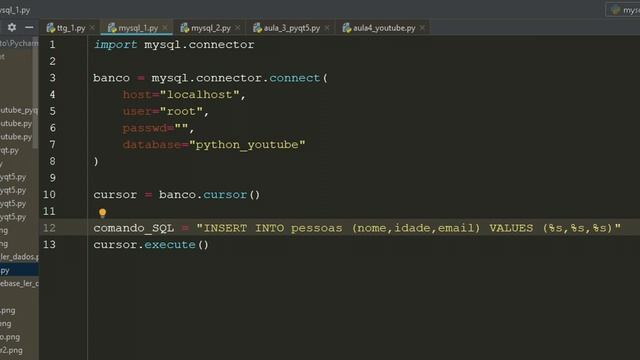Close the mysql_2.py tab
The height and width of the screenshot is (360, 640).
click(x=238, y=28)
